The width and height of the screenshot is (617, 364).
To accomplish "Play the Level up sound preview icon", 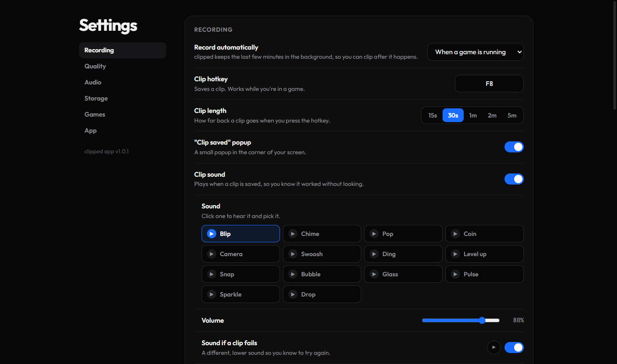I will pyautogui.click(x=455, y=254).
